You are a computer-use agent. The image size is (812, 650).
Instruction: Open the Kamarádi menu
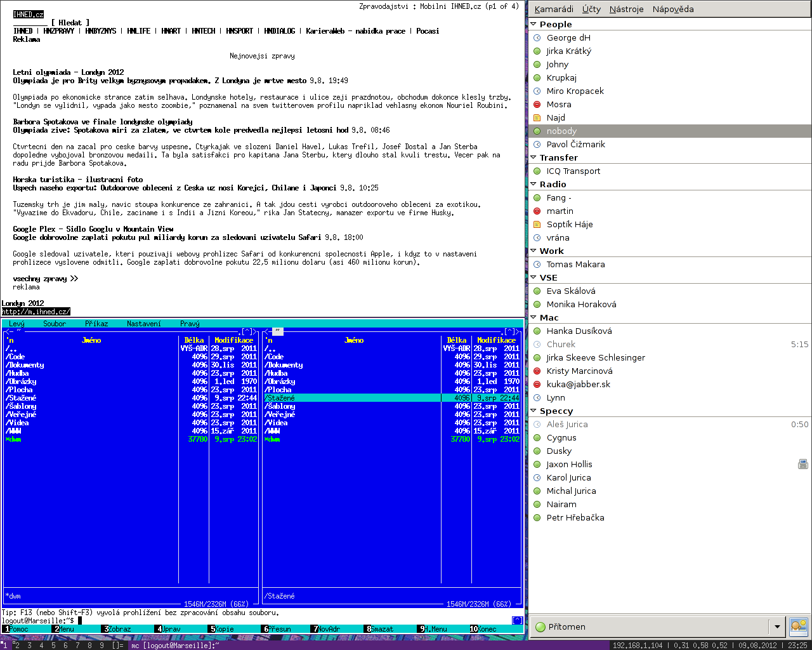coord(553,9)
